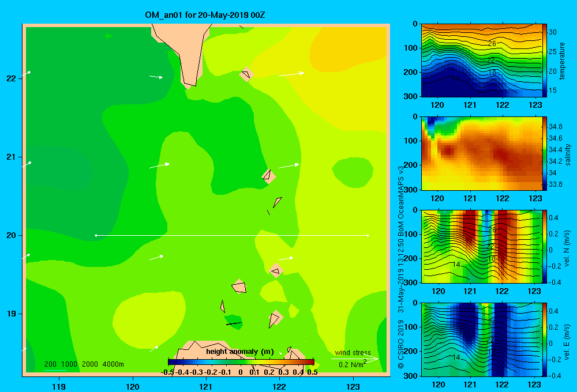Click longitude label '120' on main map
Image resolution: width=577 pixels, height=392 pixels.
tap(133, 386)
